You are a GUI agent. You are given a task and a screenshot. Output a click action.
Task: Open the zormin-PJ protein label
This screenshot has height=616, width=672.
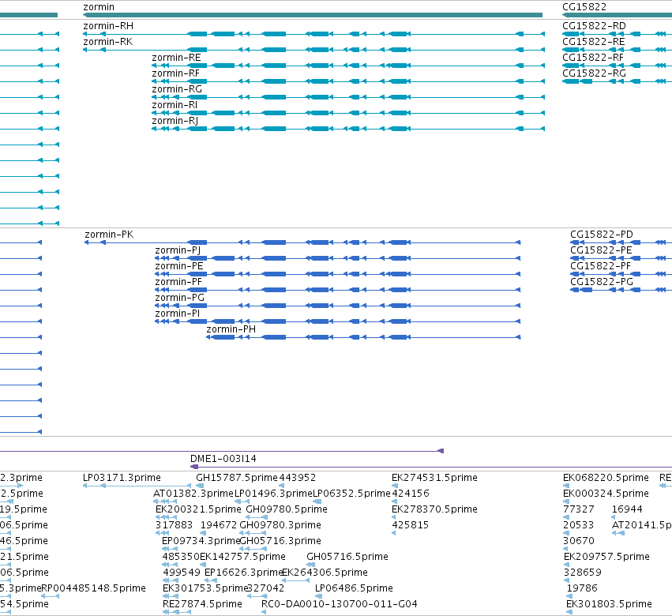[178, 250]
